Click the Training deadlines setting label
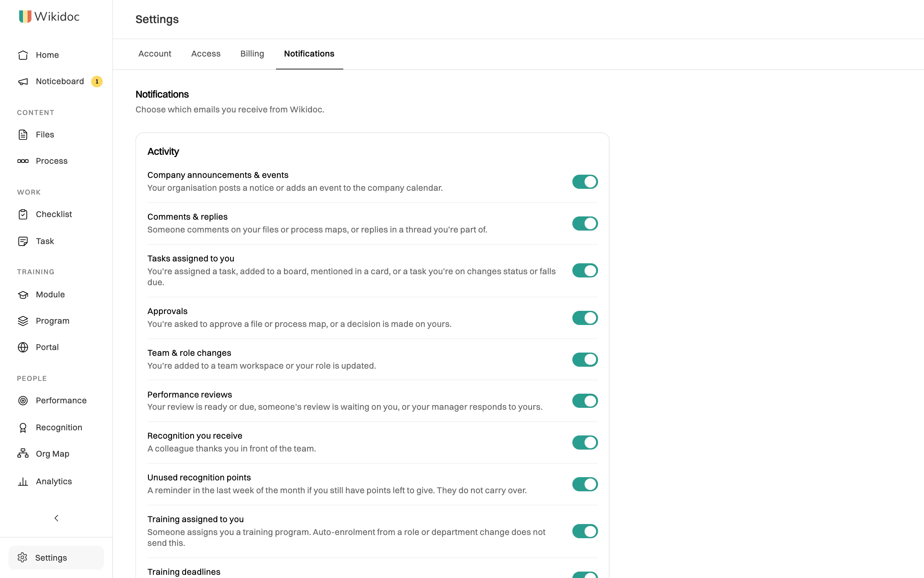 184,572
